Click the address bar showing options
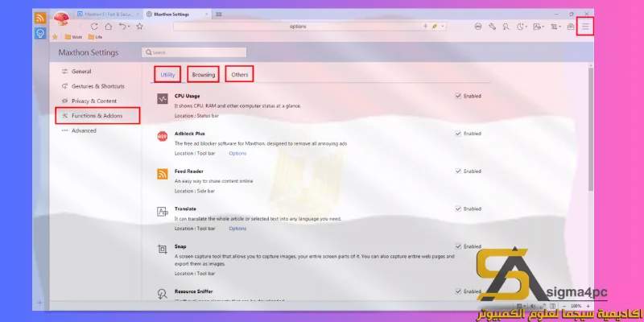The image size is (644, 322). click(310, 27)
